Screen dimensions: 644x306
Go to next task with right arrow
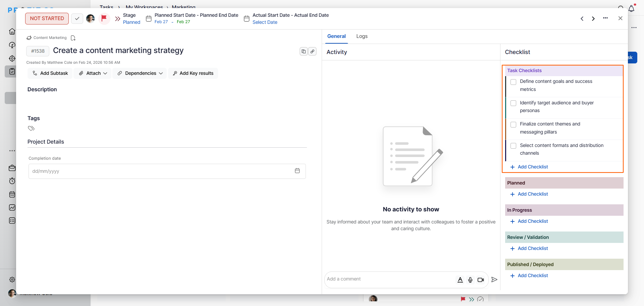[x=593, y=19]
